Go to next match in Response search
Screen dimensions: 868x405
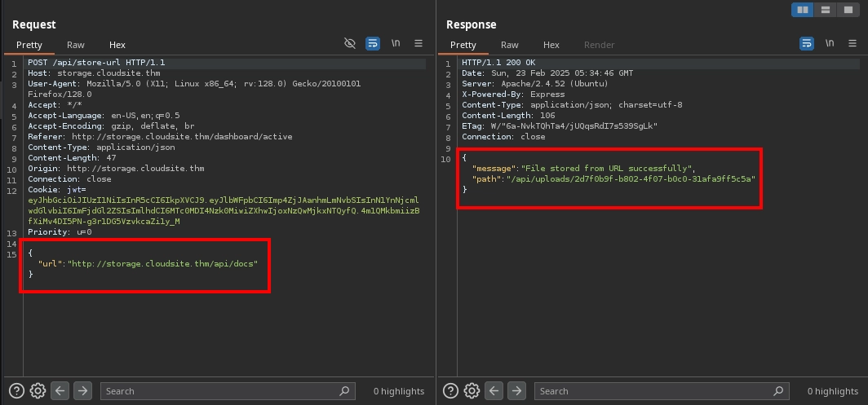(516, 391)
